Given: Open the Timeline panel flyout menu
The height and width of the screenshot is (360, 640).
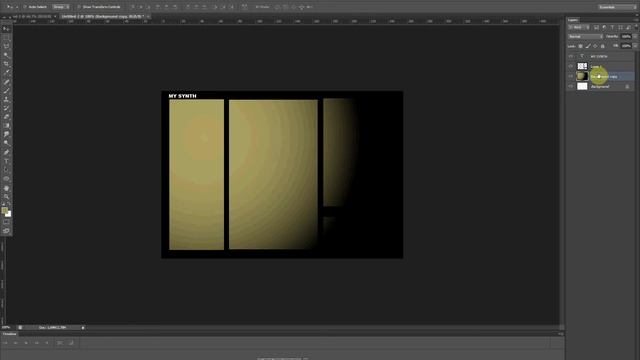Looking at the screenshot, I should (x=561, y=334).
